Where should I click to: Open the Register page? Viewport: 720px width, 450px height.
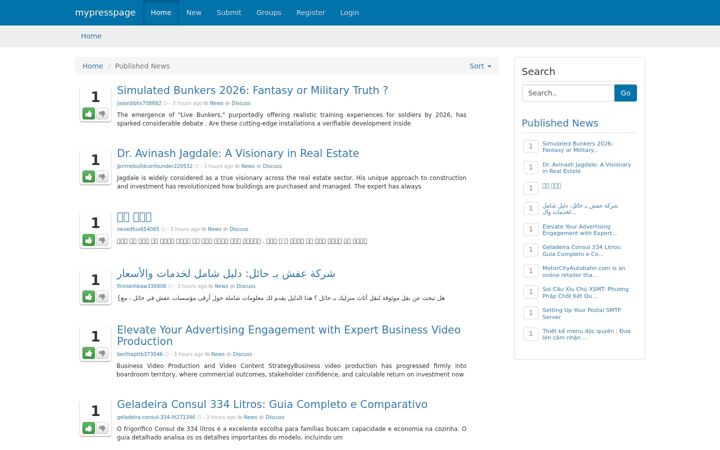click(x=310, y=12)
